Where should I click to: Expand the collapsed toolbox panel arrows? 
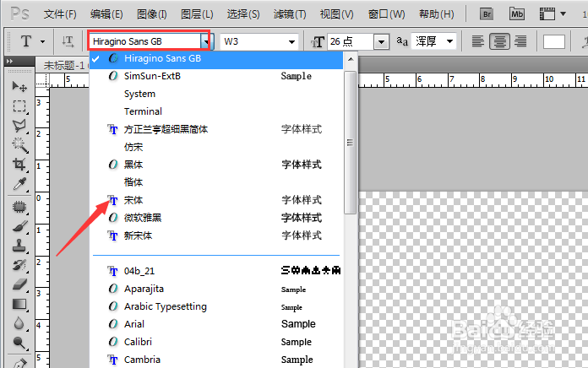tap(10, 61)
